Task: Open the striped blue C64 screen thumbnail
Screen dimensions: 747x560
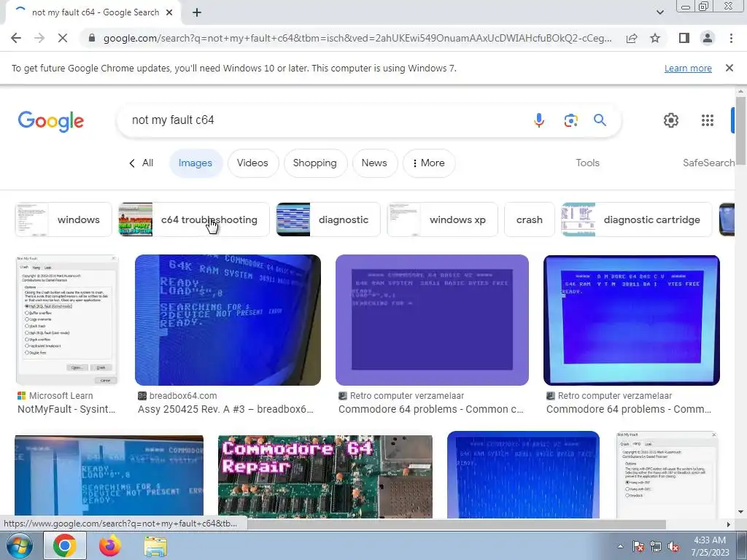Action: (x=523, y=475)
